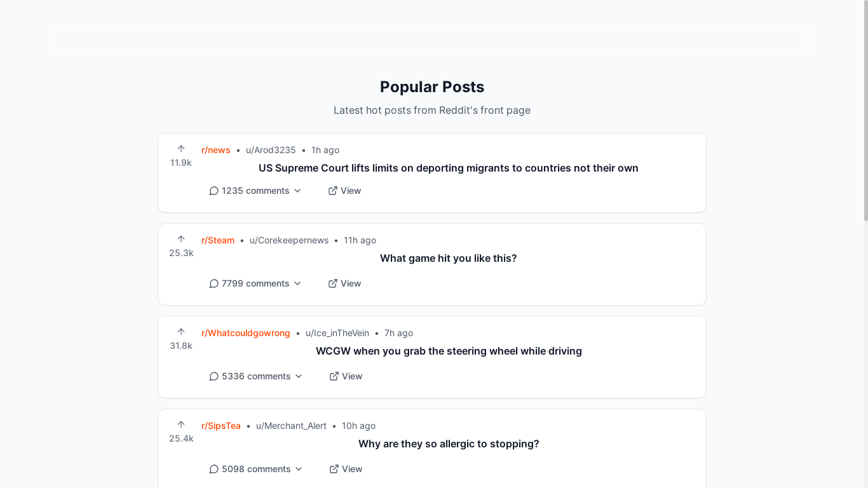
Task: Expand the 7799 comments chevron
Action: tap(297, 283)
